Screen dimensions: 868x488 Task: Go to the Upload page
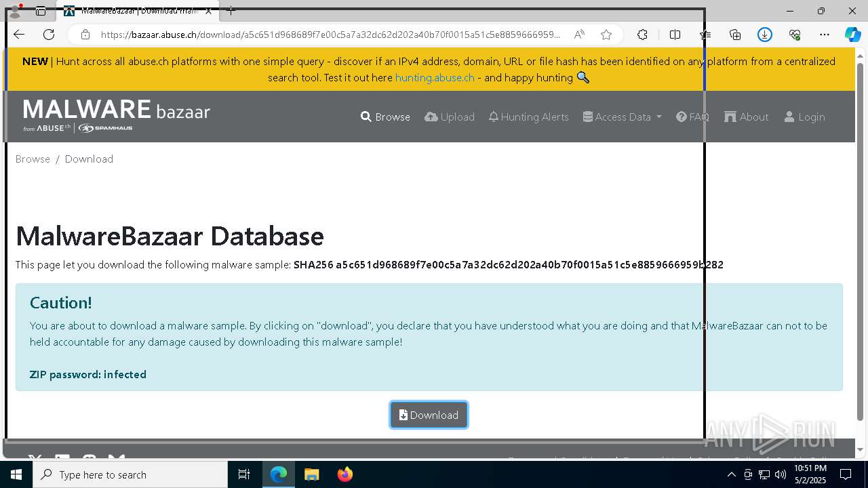point(450,117)
